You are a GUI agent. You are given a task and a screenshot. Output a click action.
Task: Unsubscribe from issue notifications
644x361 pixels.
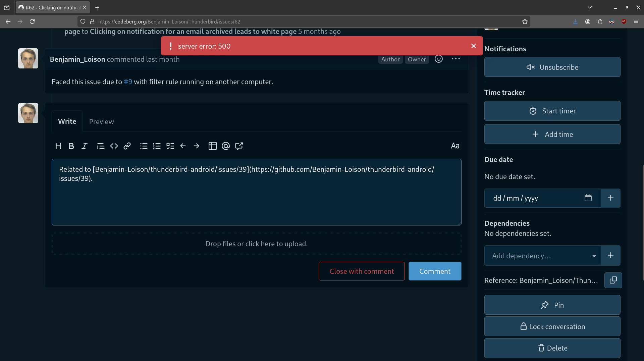point(552,67)
